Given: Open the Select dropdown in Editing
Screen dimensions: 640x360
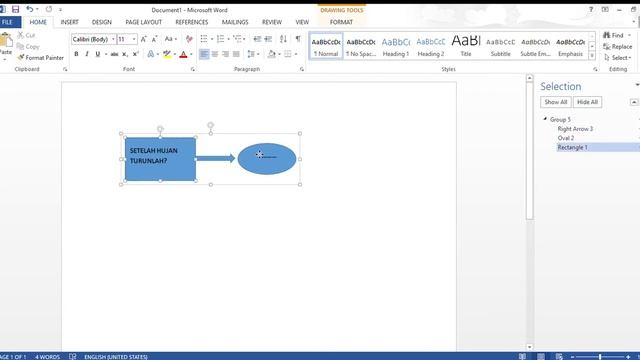Looking at the screenshot, I should click(x=618, y=58).
